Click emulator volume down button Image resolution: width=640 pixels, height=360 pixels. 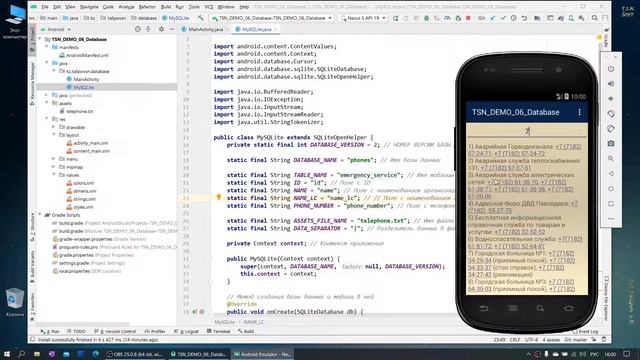tap(611, 99)
